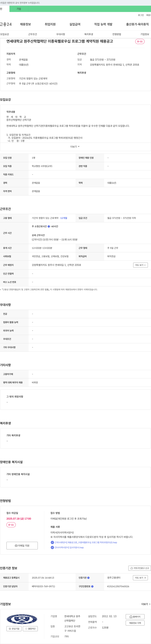
Task: Open 지도 보기 for 원주고용센터
Action: point(140,578)
